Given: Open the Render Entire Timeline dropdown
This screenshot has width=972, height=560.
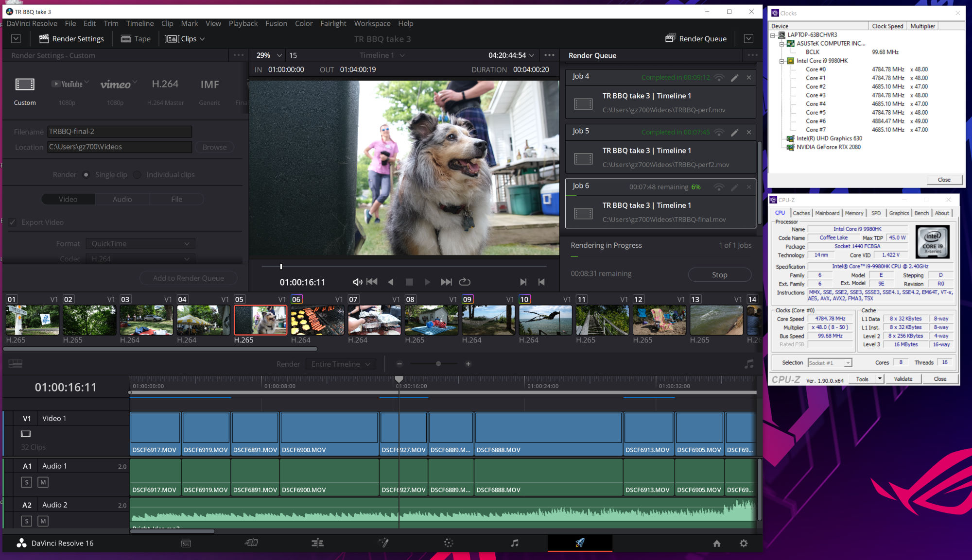Looking at the screenshot, I should pyautogui.click(x=341, y=364).
